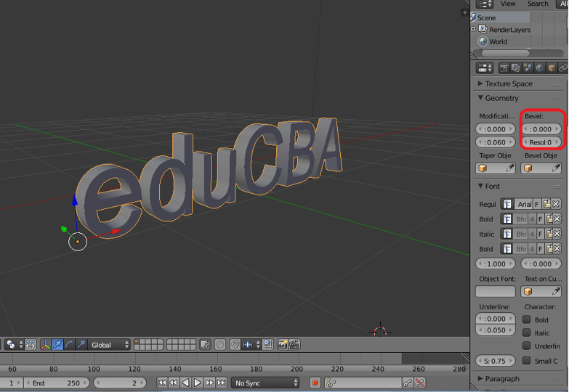569x392 pixels.
Task: Click the Object Font input field
Action: click(x=496, y=291)
